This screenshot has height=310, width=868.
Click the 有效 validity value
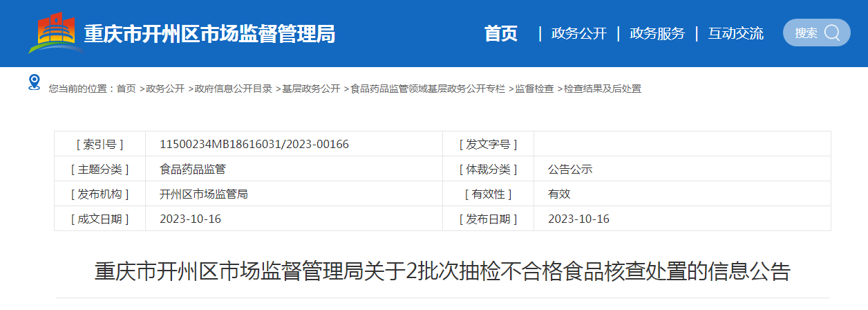559,194
